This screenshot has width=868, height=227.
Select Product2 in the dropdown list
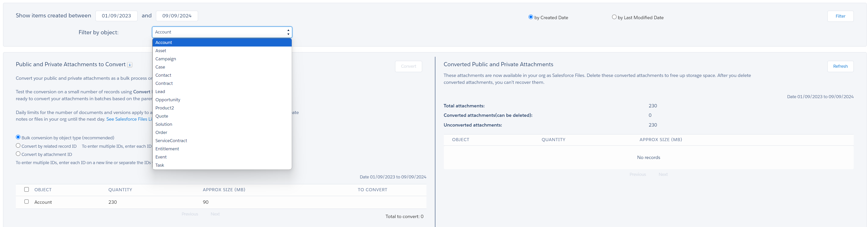(x=222, y=108)
